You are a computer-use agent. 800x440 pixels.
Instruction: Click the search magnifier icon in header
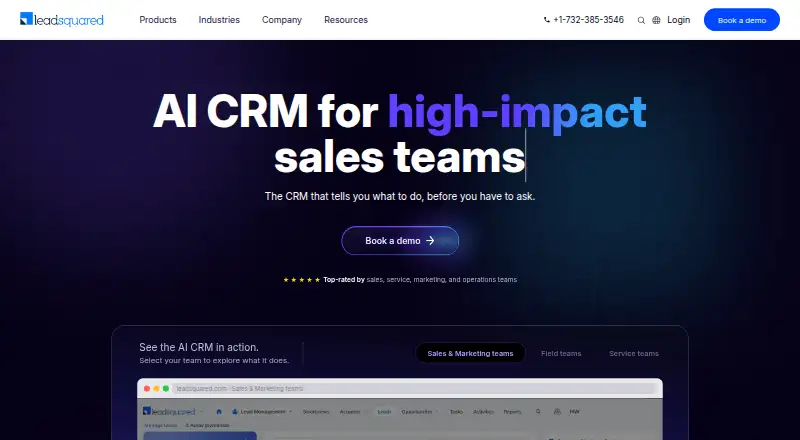(x=641, y=20)
